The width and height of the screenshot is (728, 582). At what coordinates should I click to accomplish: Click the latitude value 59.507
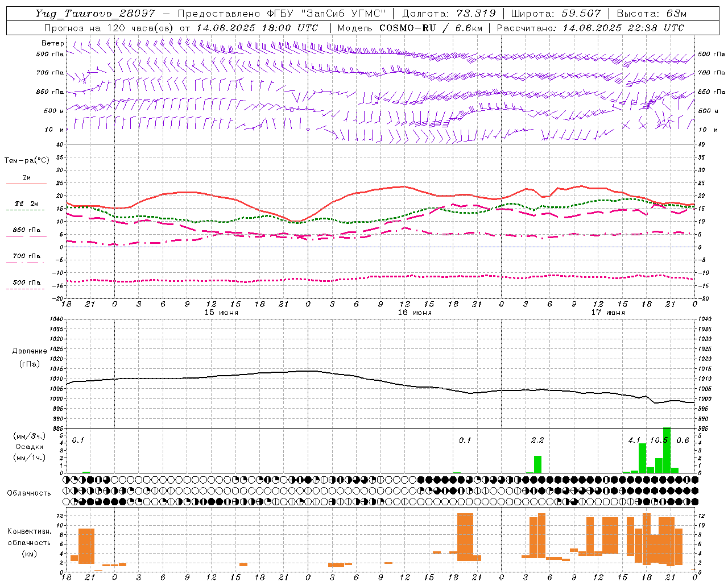(581, 14)
